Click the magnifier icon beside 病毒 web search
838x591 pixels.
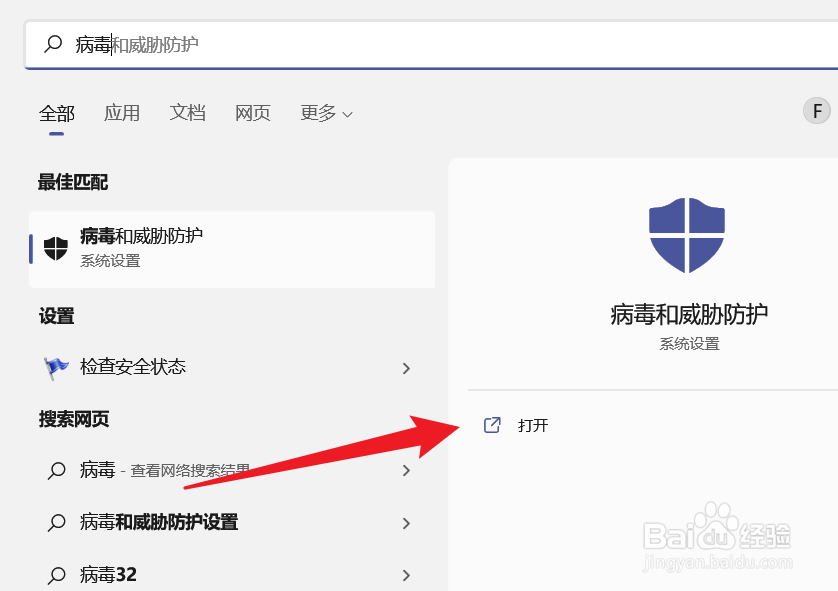pos(57,470)
